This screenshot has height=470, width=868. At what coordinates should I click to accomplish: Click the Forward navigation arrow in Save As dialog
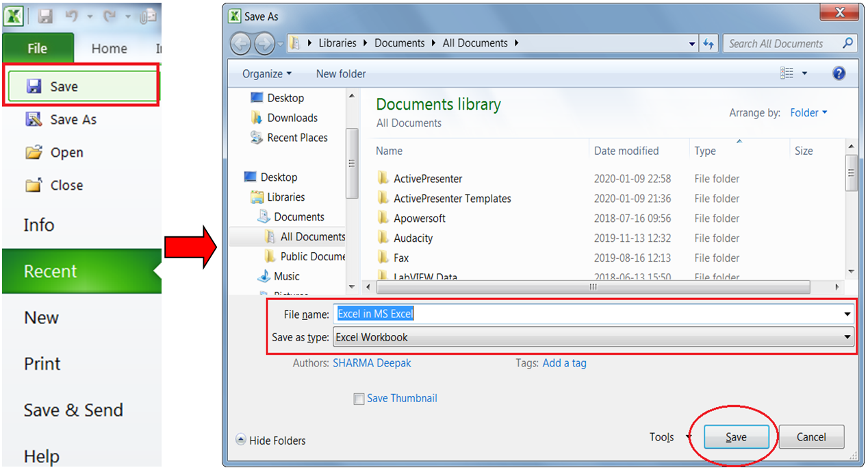[x=264, y=43]
